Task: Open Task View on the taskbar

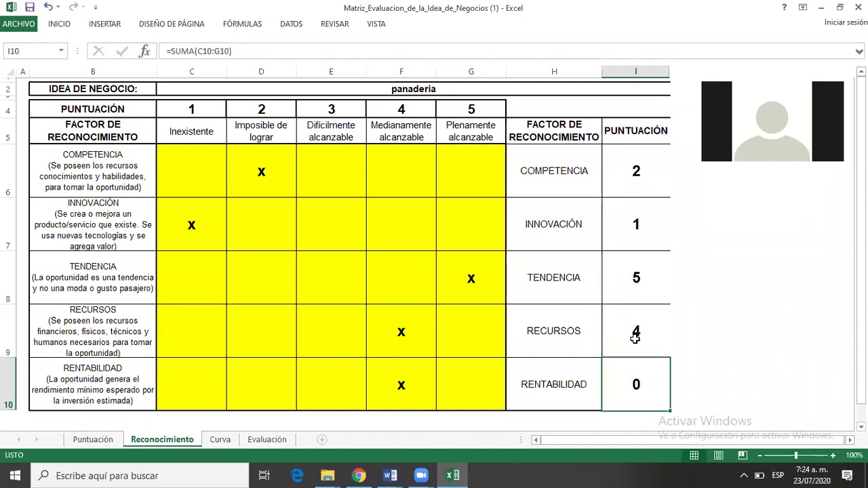Action: pos(264,475)
